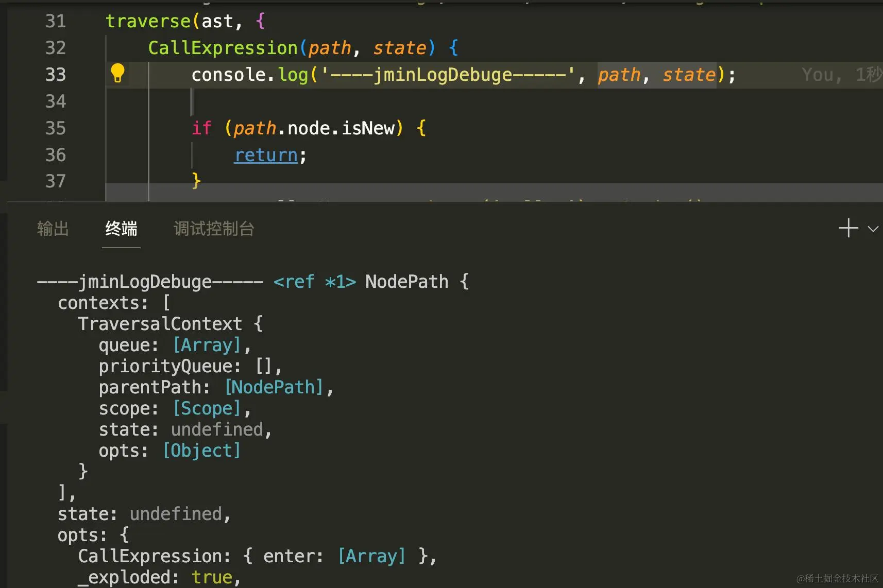Click the ast argument on line 31

coord(217,21)
